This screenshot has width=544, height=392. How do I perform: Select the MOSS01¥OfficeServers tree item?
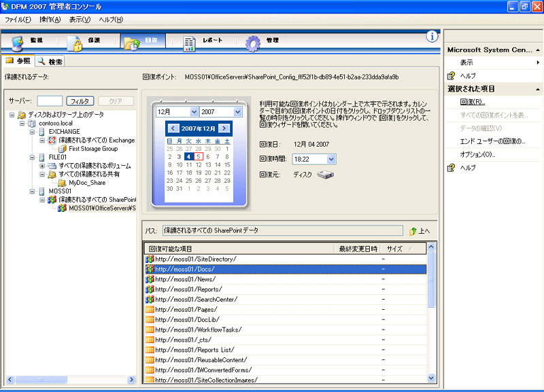[x=102, y=209]
